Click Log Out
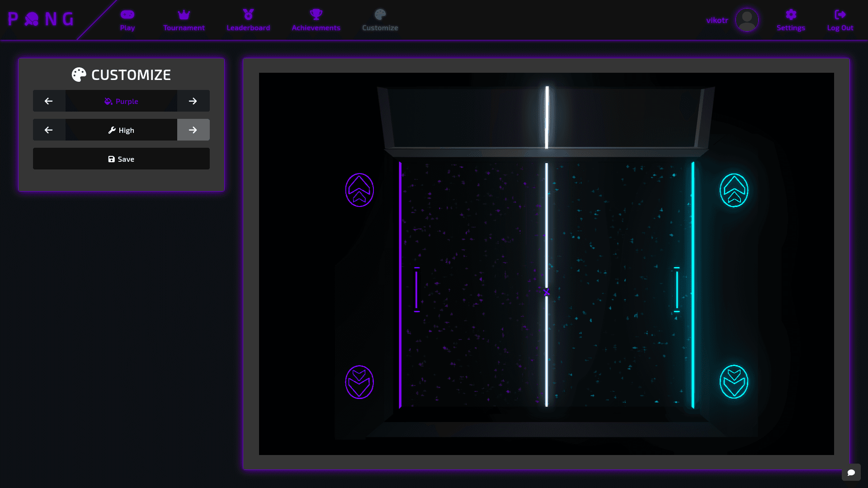This screenshot has height=488, width=868. [x=840, y=20]
